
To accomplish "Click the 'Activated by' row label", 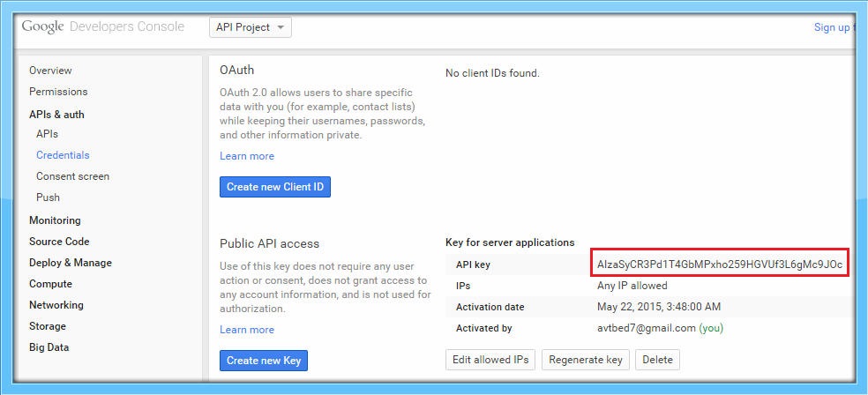I will click(x=483, y=328).
